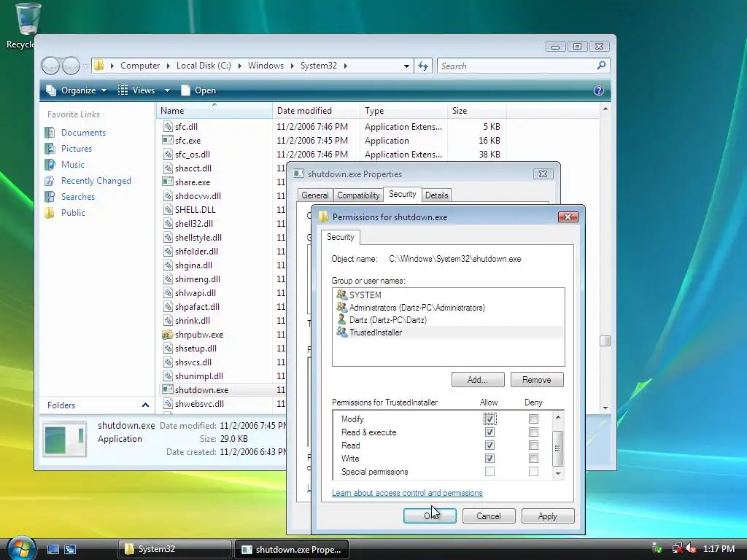This screenshot has width=747, height=560.
Task: Click System32 taskbar button
Action: tap(174, 549)
